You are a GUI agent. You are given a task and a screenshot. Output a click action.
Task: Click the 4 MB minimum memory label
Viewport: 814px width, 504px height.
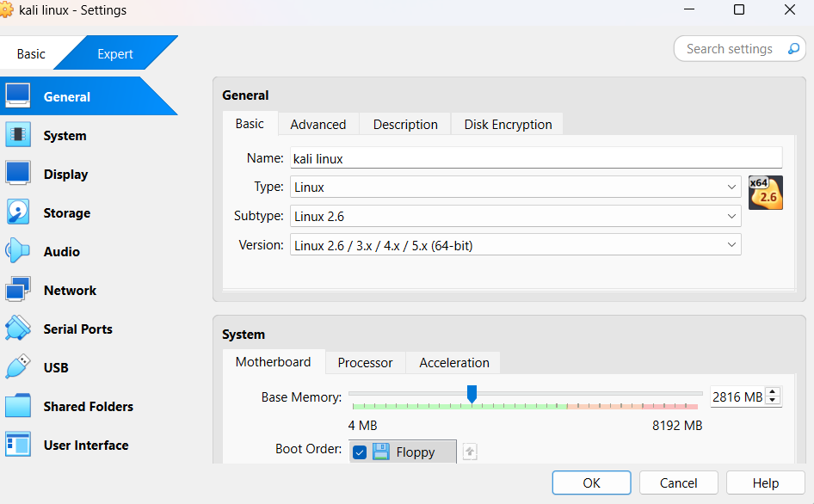coord(362,426)
